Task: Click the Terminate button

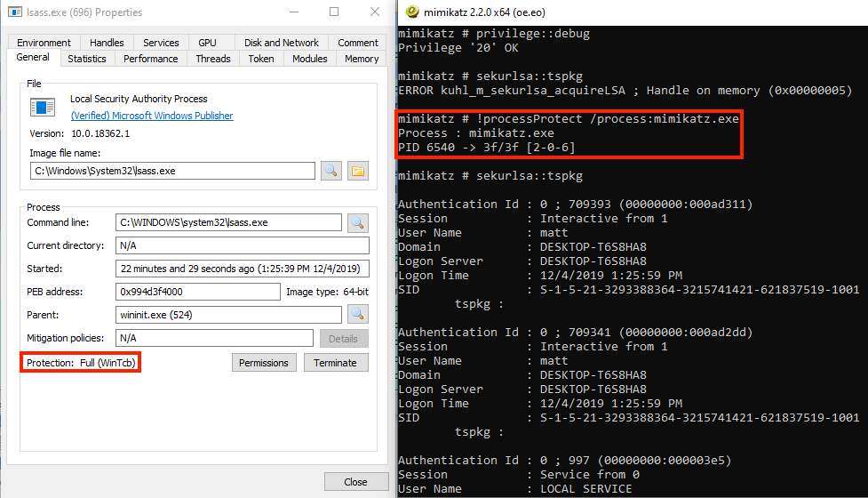Action: point(335,363)
